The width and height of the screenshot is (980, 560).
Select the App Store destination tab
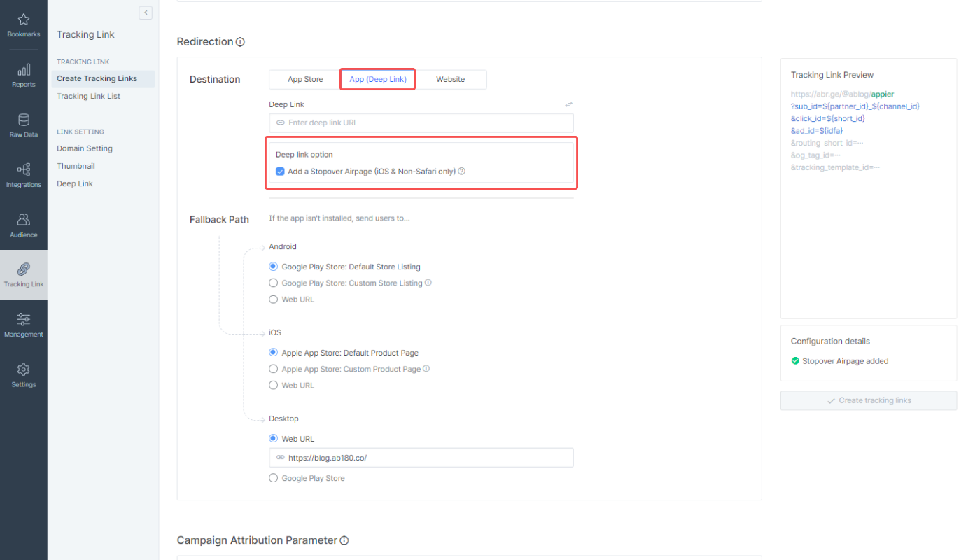[305, 80]
